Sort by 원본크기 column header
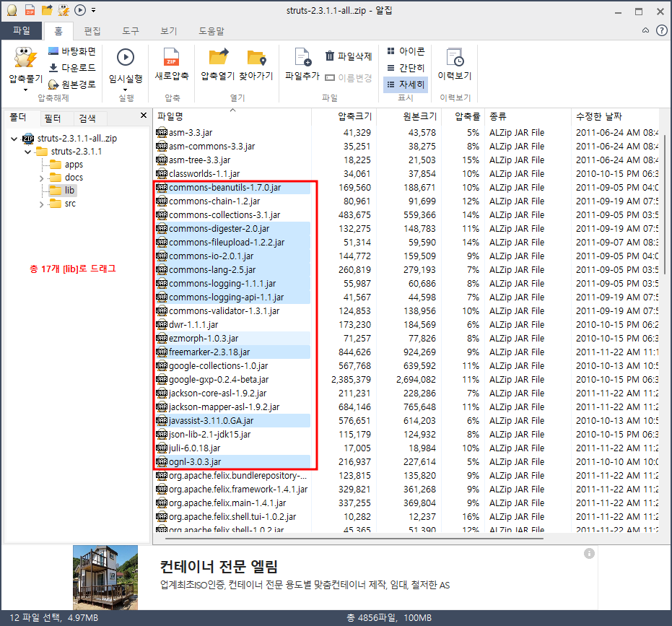Viewport: 672px width, 626px height. click(409, 116)
